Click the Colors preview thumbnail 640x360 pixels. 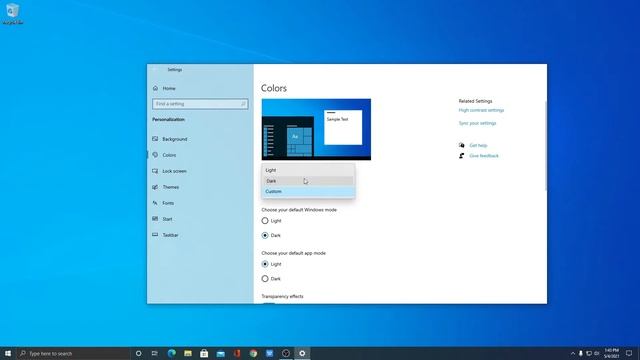pyautogui.click(x=316, y=129)
